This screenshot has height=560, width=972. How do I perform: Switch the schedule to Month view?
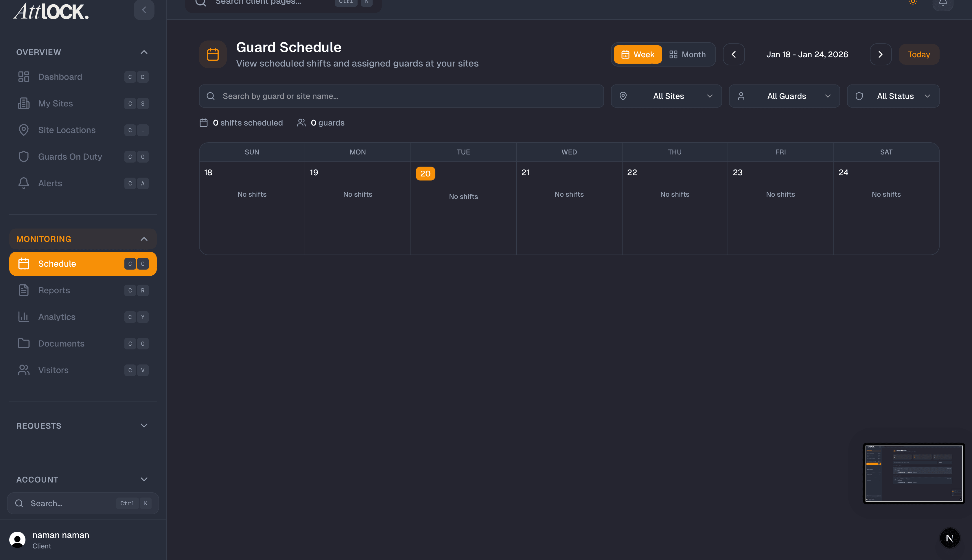688,54
